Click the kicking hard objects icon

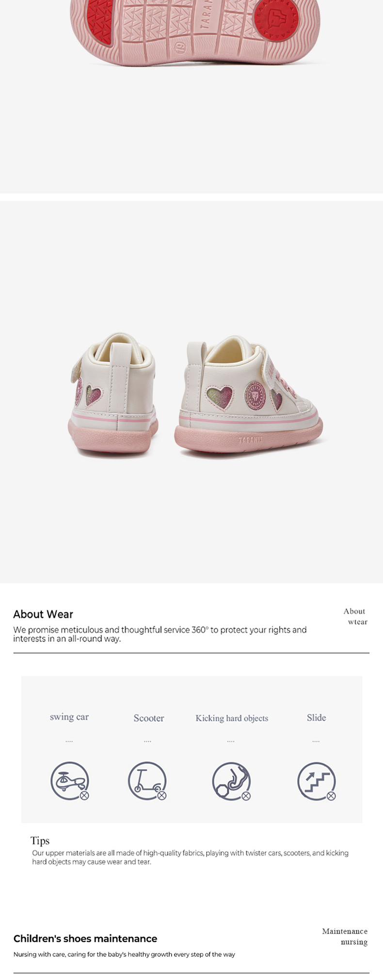[232, 781]
